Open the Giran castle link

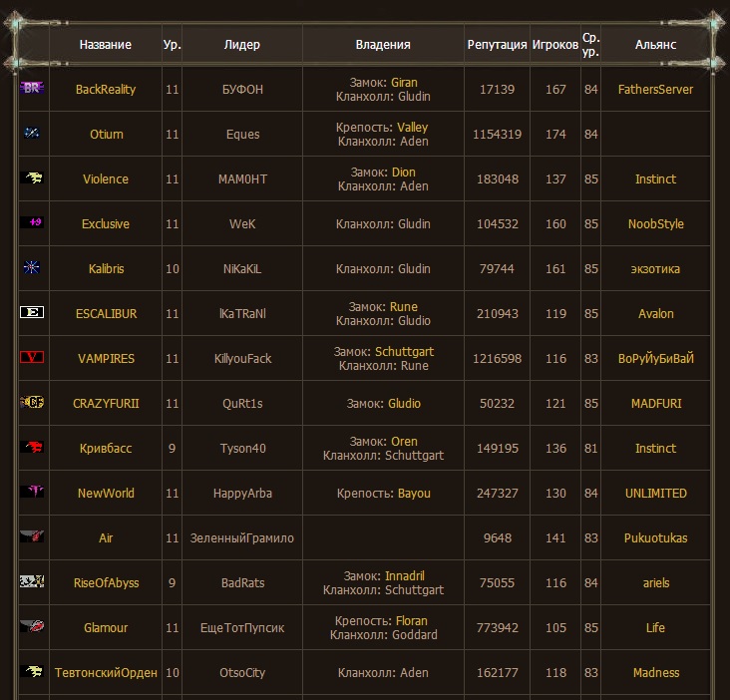(x=404, y=83)
